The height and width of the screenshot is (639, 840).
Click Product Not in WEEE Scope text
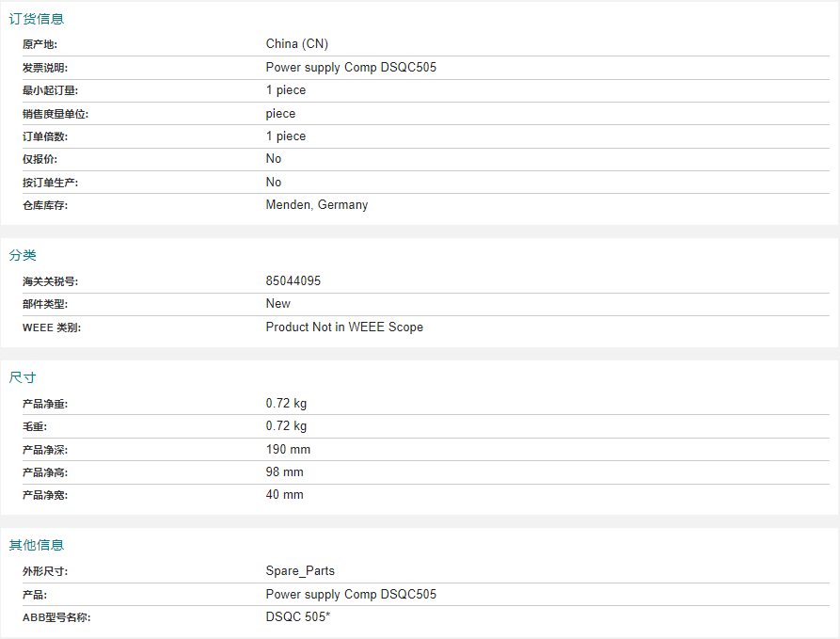pyautogui.click(x=344, y=327)
